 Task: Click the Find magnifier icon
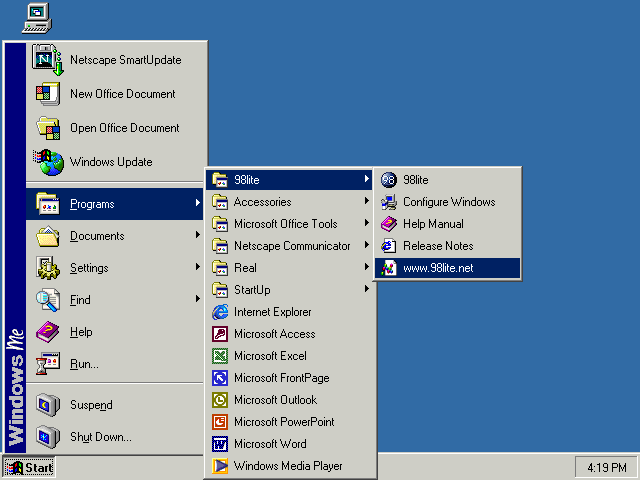point(48,300)
